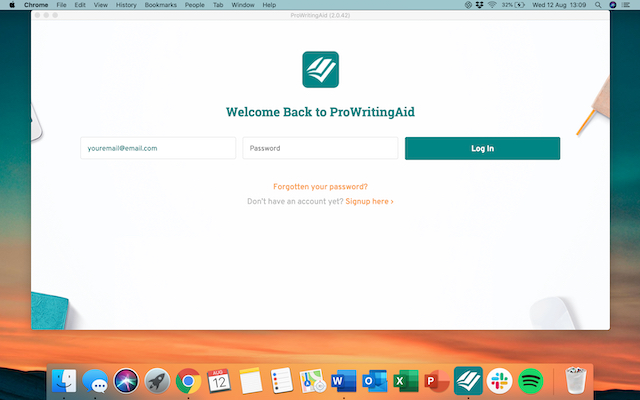The image size is (640, 400).
Task: Open the Tab menu
Action: pyautogui.click(x=218, y=5)
